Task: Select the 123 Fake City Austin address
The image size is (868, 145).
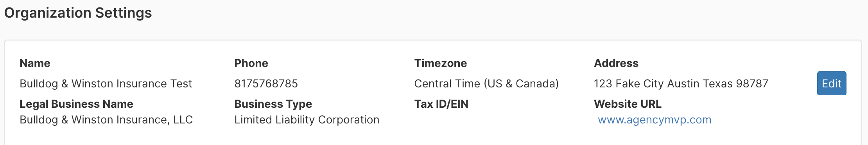Action: coord(681,83)
